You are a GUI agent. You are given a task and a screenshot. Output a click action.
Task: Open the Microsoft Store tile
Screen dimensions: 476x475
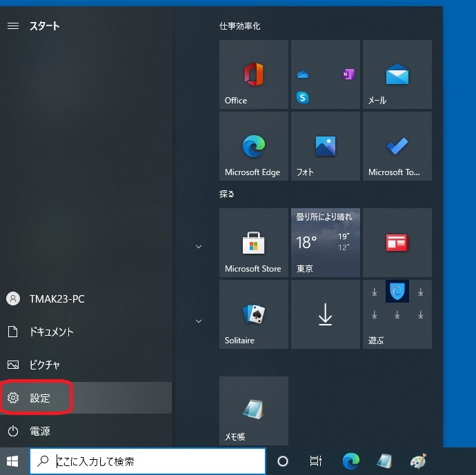253,243
